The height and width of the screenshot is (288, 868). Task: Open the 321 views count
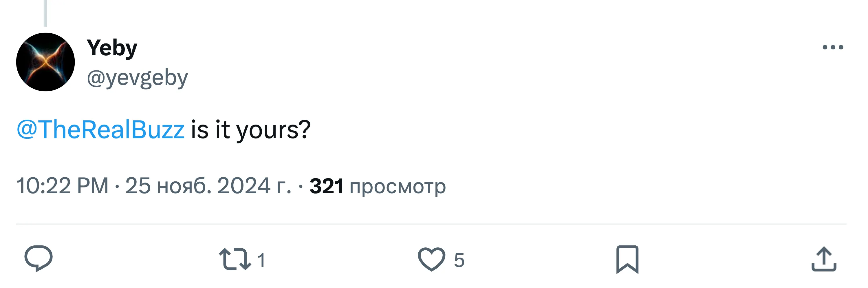click(326, 186)
